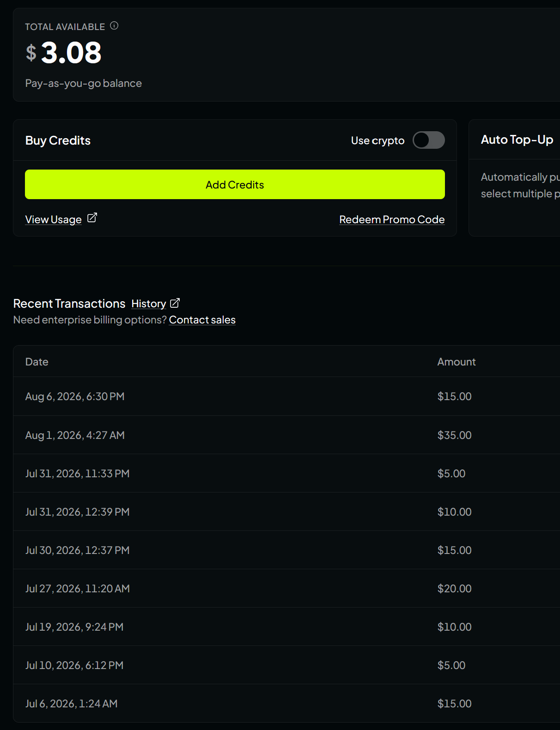
Task: Click the $10.00 amount for Jul 31 12:39 PM
Action: [x=455, y=512]
